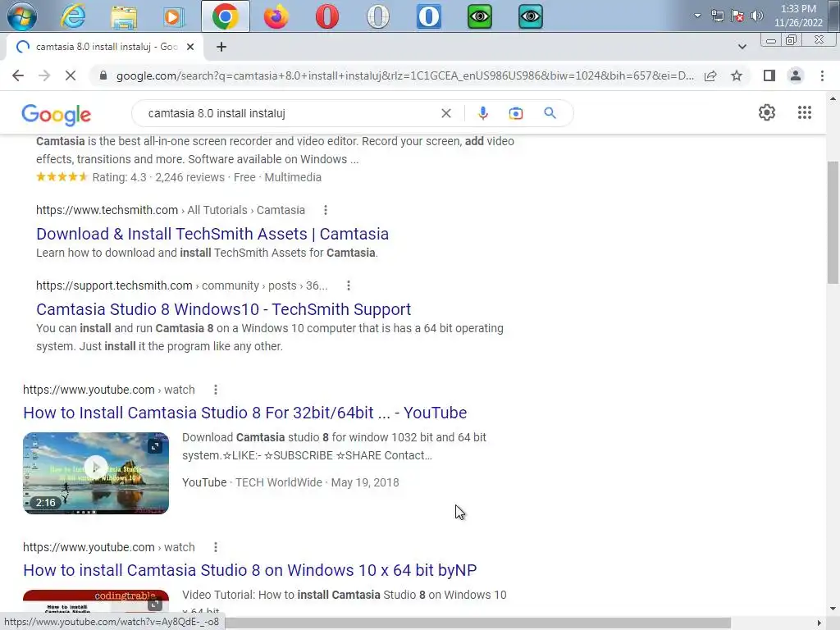The width and height of the screenshot is (840, 630).
Task: Expand the 2:16 video preview icon
Action: coord(155,446)
